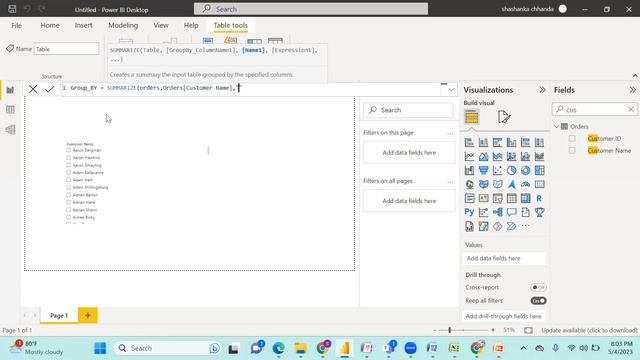The height and width of the screenshot is (360, 640).
Task: Click Save icon in title bar
Action: pyautogui.click(x=12, y=9)
